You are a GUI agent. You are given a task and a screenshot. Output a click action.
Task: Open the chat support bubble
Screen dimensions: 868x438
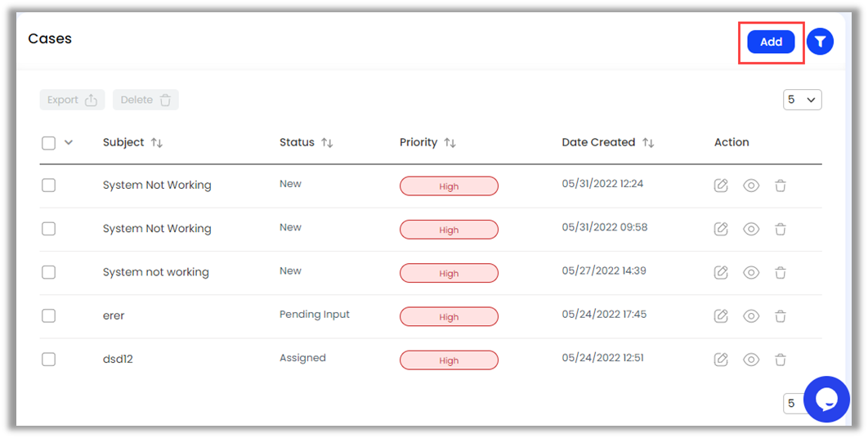pos(826,399)
